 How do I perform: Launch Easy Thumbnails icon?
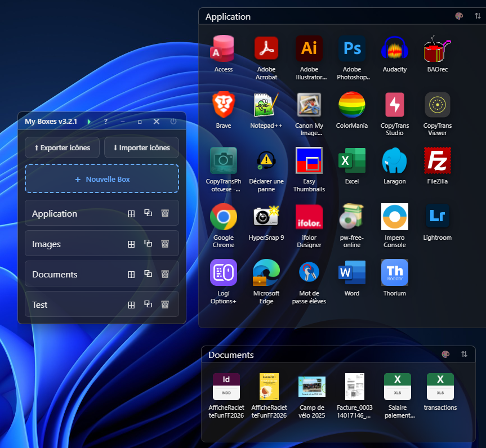point(309,160)
